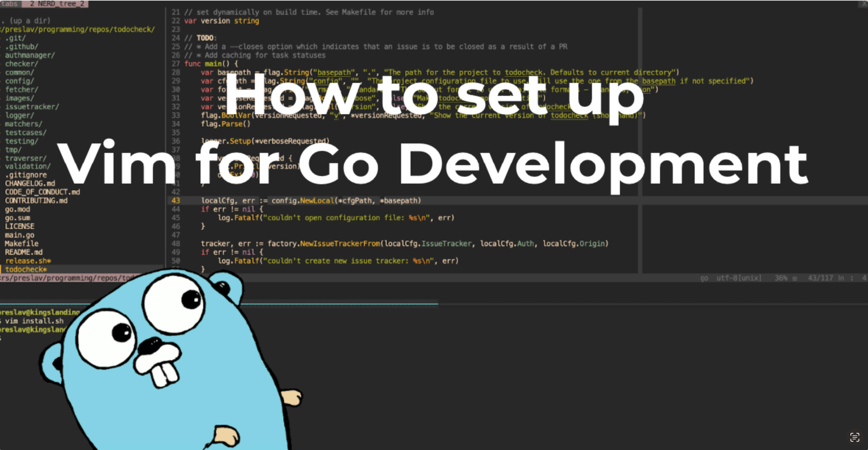The image size is (868, 450).
Task: Click line 22 'var version string'
Action: click(222, 21)
